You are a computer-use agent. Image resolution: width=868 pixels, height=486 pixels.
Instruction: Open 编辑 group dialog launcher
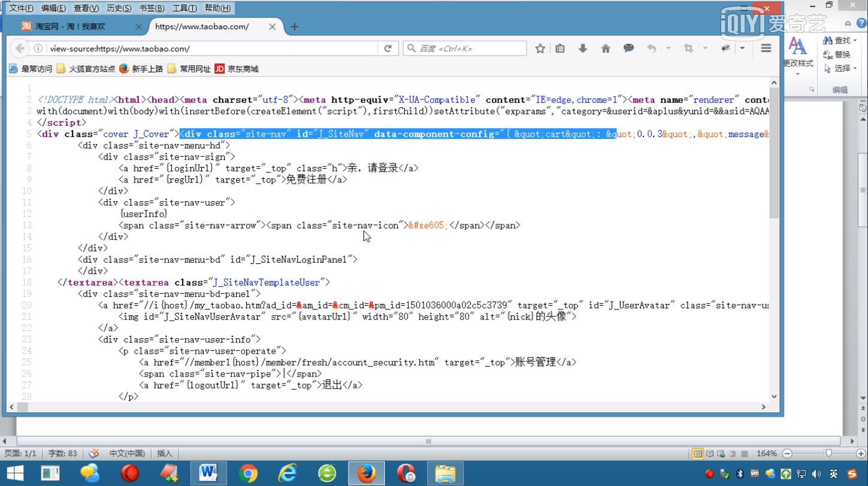[x=811, y=90]
